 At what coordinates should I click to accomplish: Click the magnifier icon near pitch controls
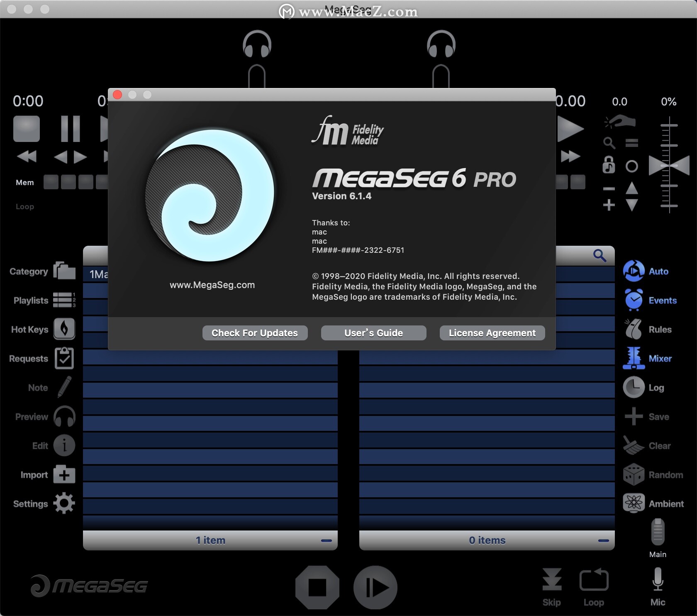pos(609,143)
